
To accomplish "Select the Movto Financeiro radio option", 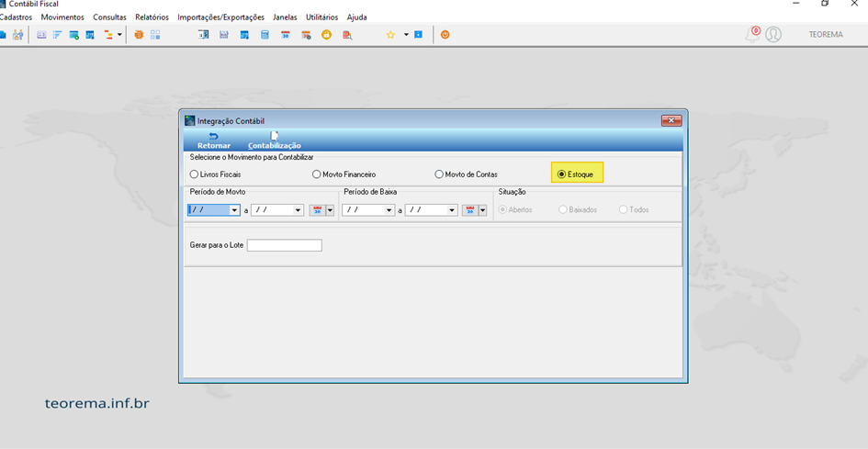I will click(x=344, y=174).
